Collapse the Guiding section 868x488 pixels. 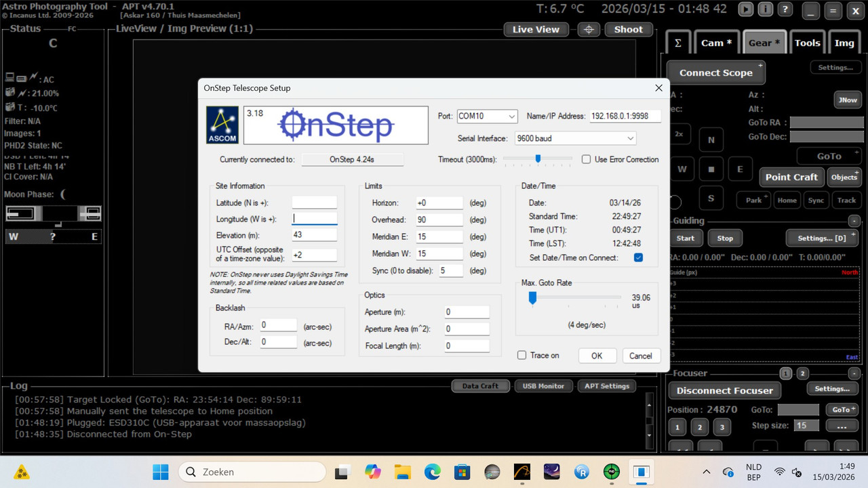click(854, 221)
